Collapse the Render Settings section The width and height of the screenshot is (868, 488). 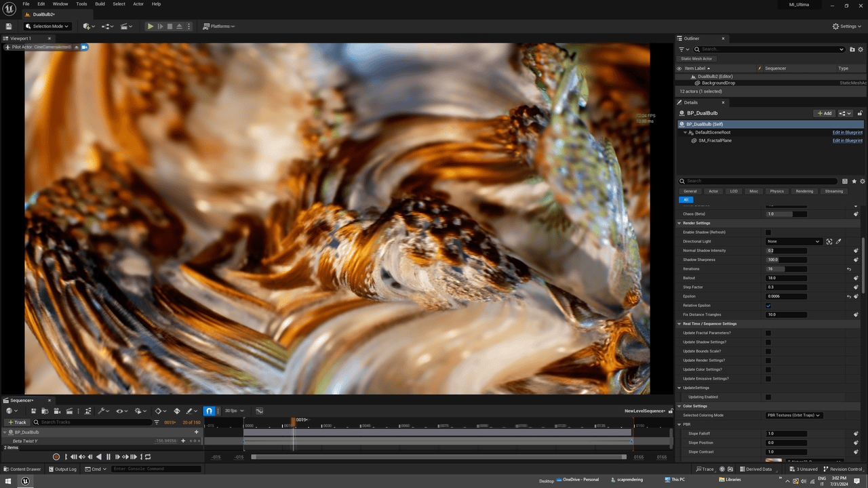coord(679,223)
